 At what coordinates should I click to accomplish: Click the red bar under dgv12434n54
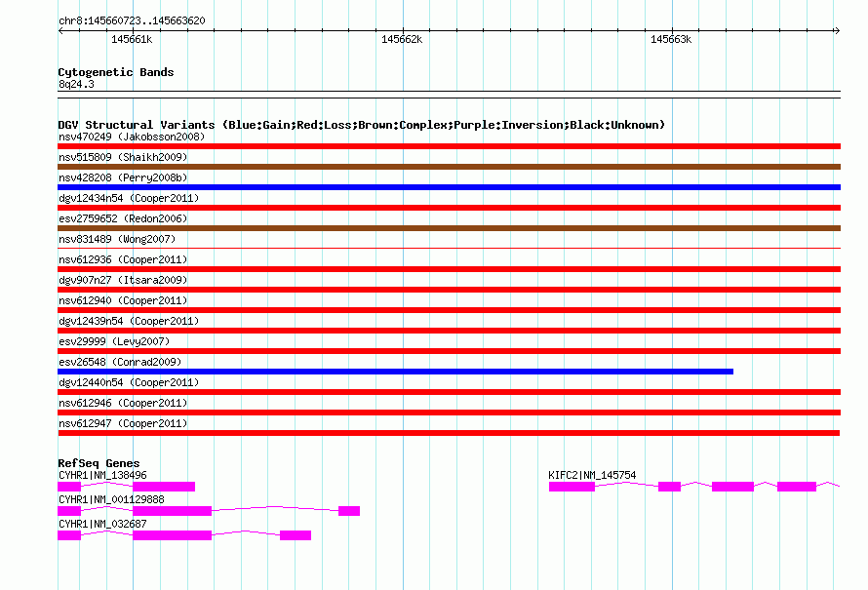(449, 208)
